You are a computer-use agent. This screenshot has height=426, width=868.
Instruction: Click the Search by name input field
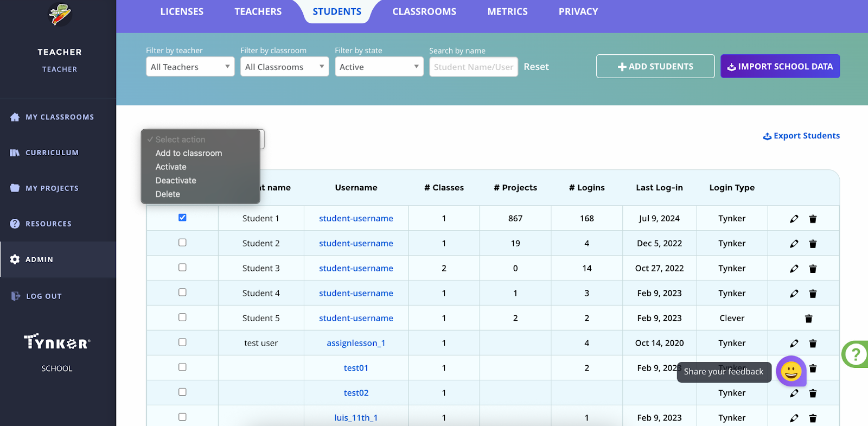click(x=473, y=67)
